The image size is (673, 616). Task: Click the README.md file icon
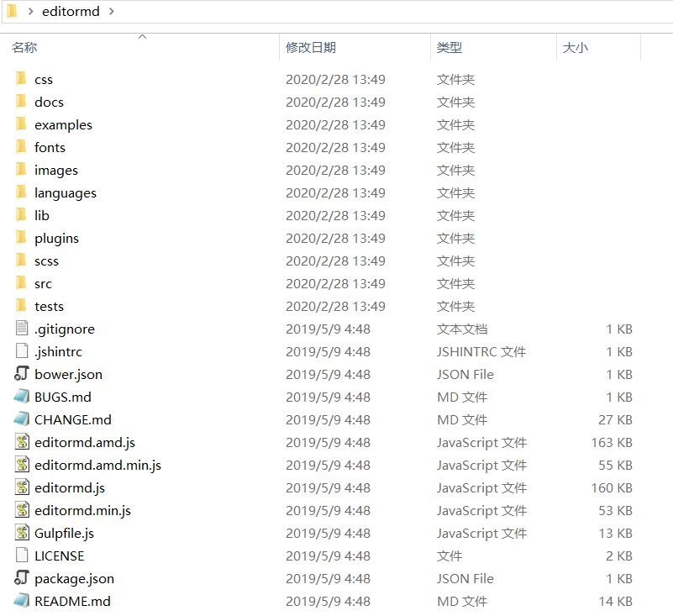(22, 601)
